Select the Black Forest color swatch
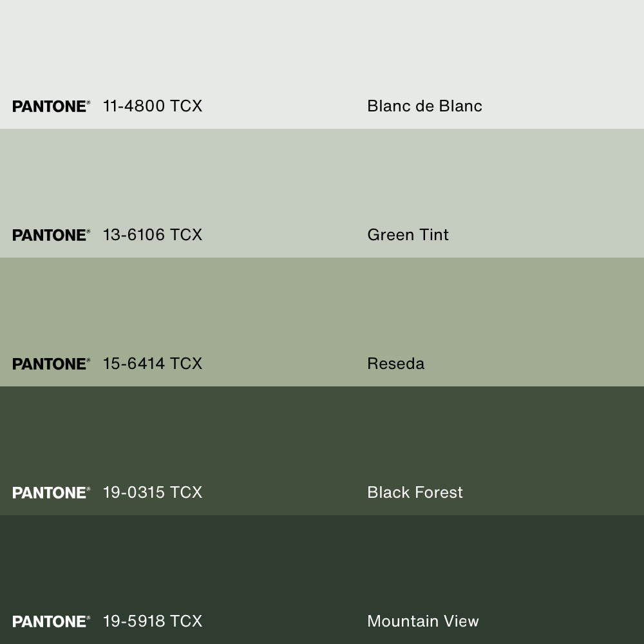 coord(322,438)
